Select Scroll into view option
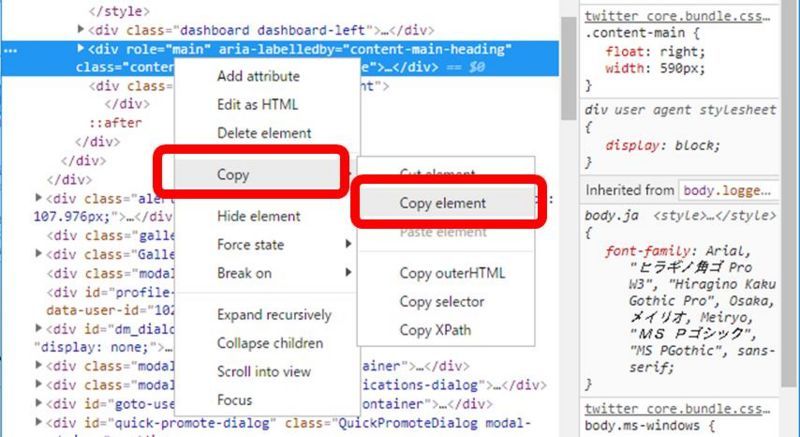The height and width of the screenshot is (437, 800). click(263, 372)
